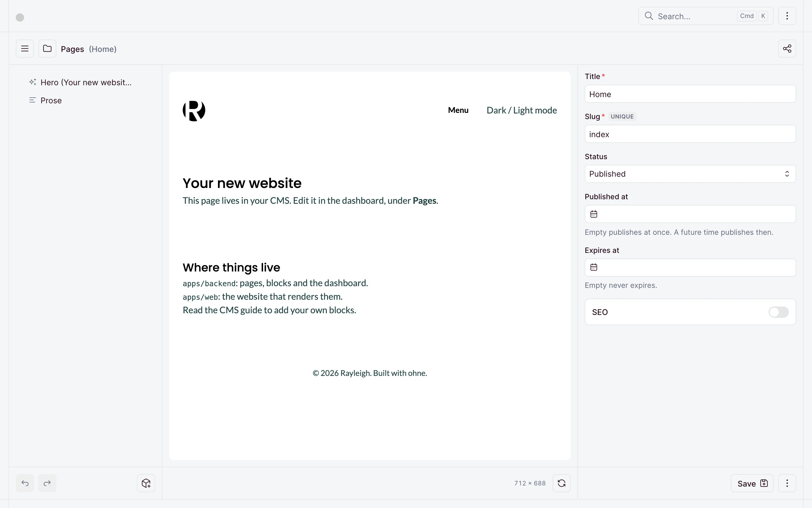Click the Pages folder icon
The width and height of the screenshot is (812, 508).
[x=47, y=49]
